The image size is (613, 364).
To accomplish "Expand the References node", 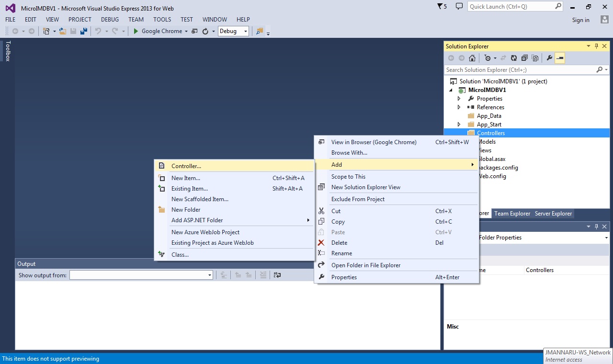I will [459, 107].
